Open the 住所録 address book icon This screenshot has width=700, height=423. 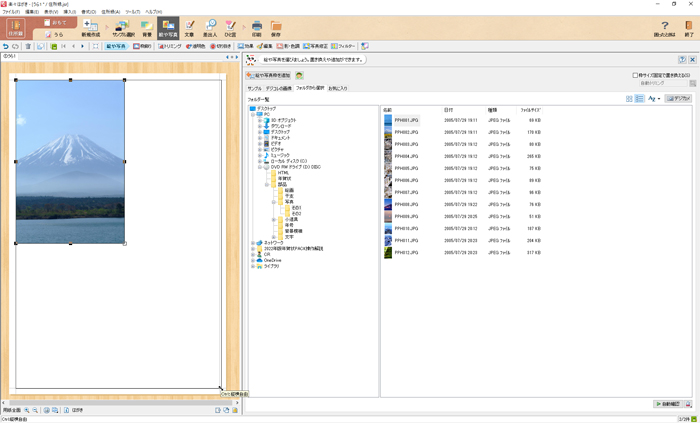[15, 27]
